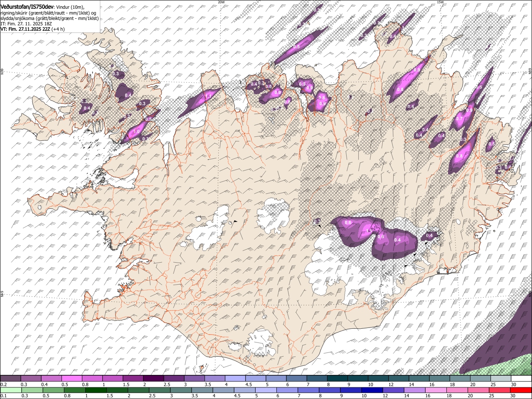This screenshot has width=532, height=399.
Task: Click the dark purple 0.2 swatch in top legend
Action: click(x=11, y=379)
